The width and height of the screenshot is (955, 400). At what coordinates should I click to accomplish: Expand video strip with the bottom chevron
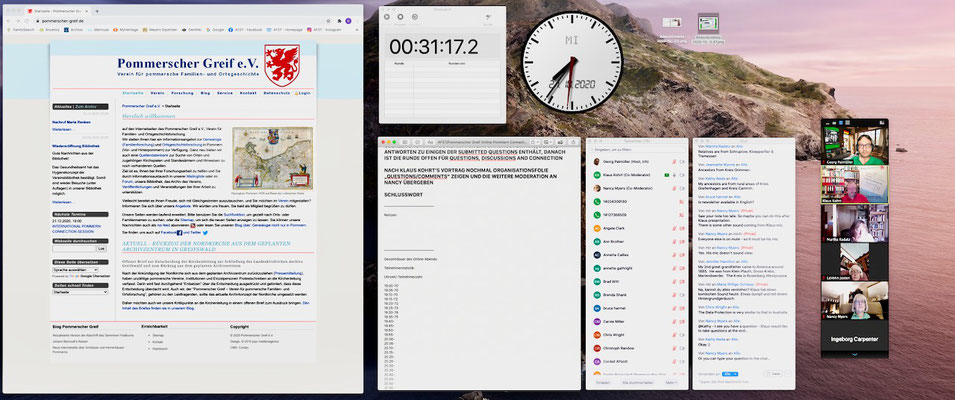(x=855, y=353)
